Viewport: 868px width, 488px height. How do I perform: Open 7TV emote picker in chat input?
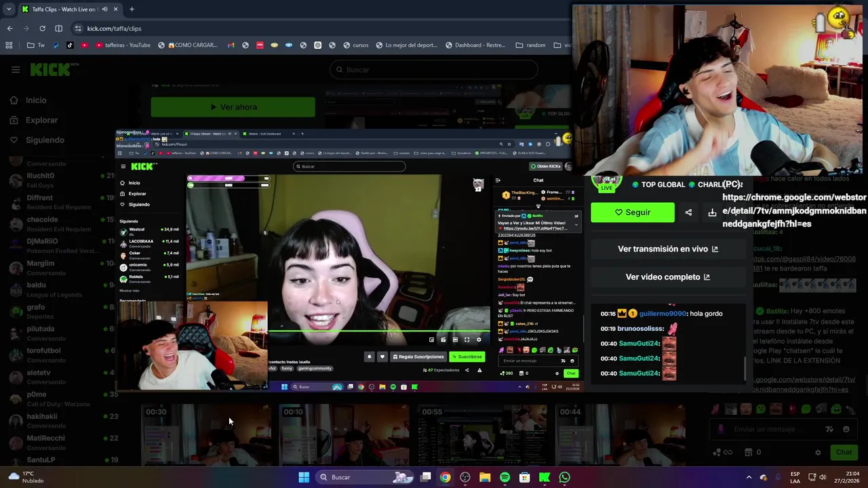point(829,429)
